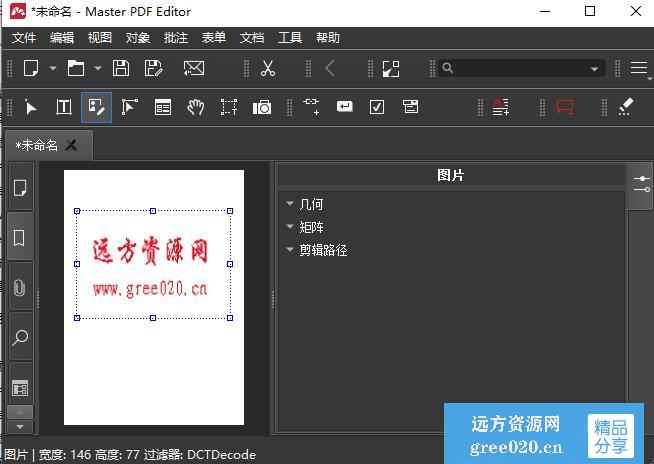Activate the Hand pan tool
Viewport: 654px width, 464px height.
(196, 107)
